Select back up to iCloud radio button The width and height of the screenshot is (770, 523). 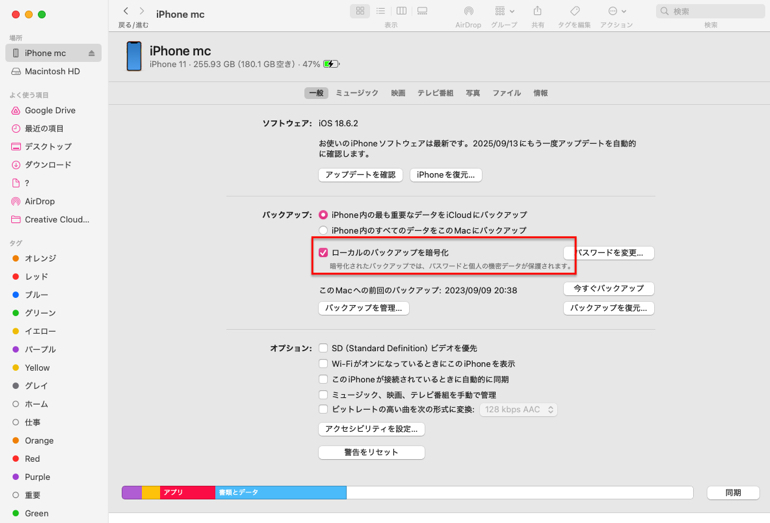click(x=323, y=215)
